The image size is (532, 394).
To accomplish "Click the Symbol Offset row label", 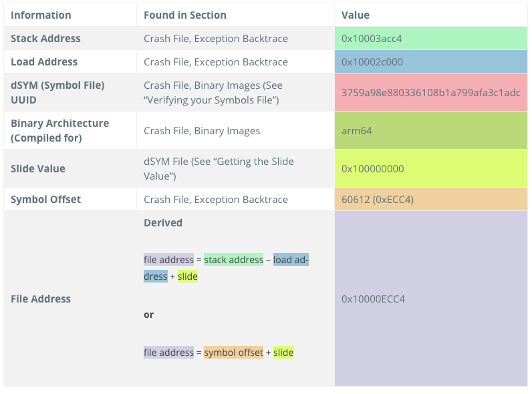I will coord(45,200).
